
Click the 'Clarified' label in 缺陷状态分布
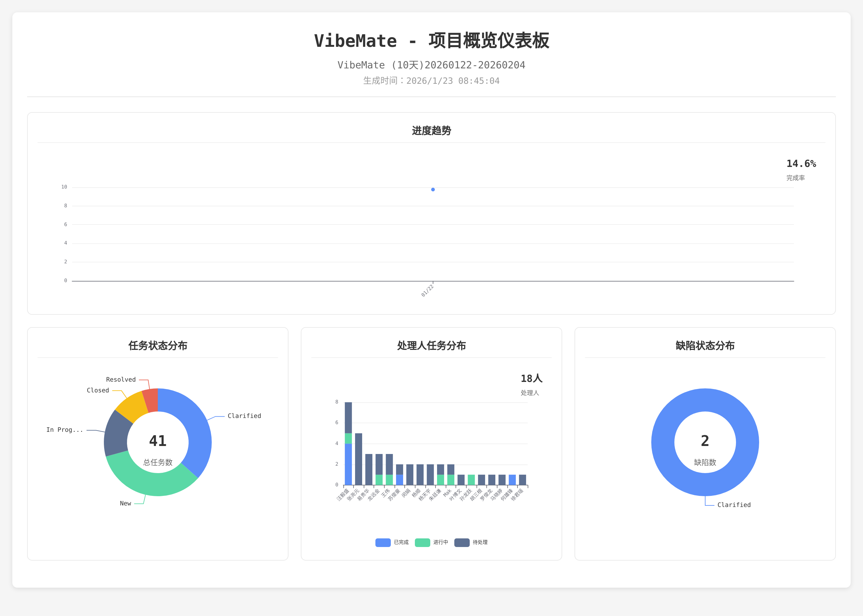734,505
